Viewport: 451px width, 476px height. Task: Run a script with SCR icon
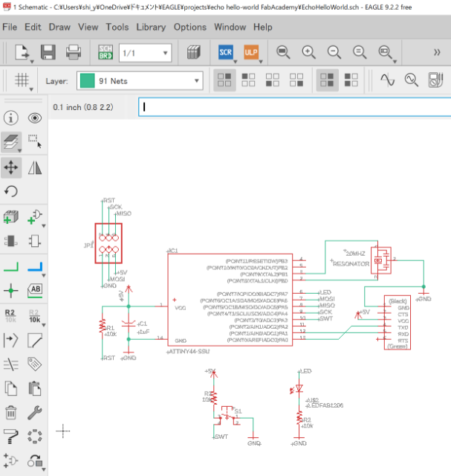point(226,52)
